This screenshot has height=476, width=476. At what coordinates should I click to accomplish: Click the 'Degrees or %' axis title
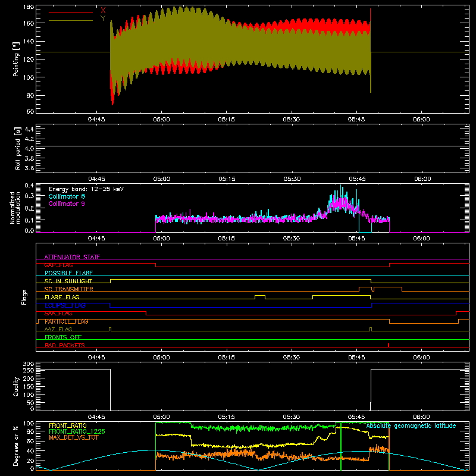[x=16, y=446]
